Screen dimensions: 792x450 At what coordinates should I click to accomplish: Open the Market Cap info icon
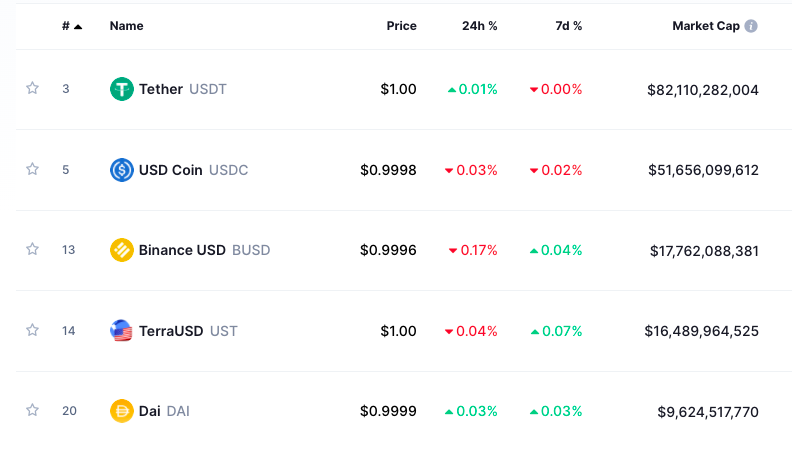point(751,26)
